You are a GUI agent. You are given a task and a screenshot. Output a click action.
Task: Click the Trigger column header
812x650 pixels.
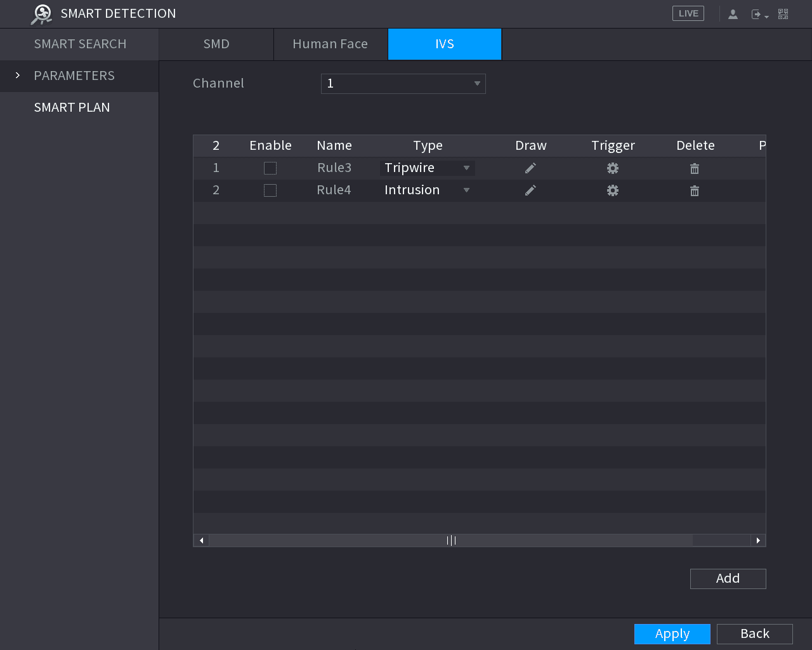pyautogui.click(x=613, y=146)
